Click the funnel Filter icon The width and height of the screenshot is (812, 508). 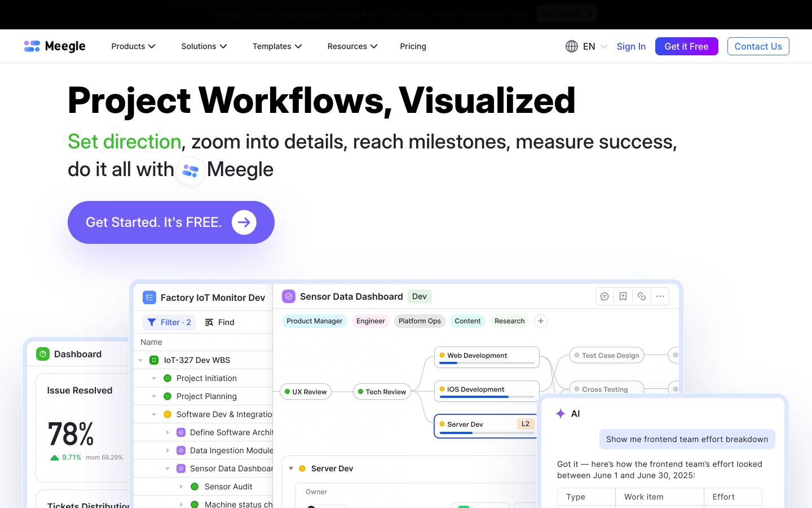coord(152,322)
